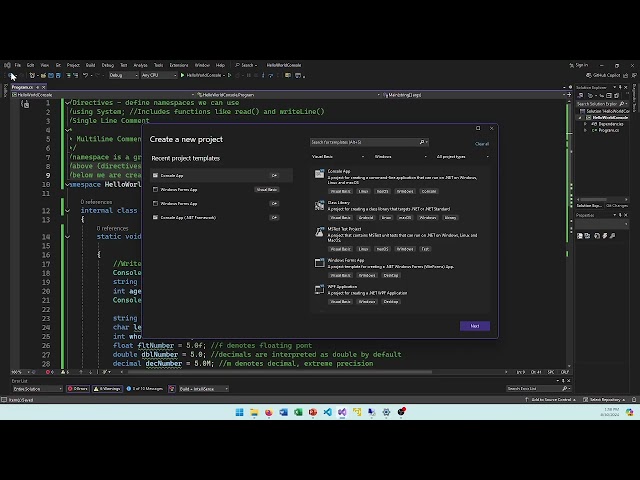Click the Console App template icon in list
The image size is (640, 480).
tap(319, 174)
